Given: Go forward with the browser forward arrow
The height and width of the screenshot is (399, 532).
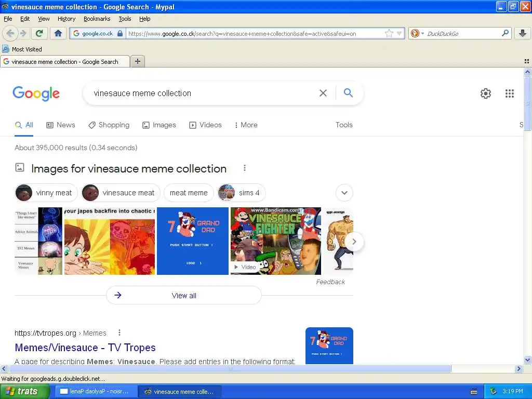Looking at the screenshot, I should [x=23, y=33].
